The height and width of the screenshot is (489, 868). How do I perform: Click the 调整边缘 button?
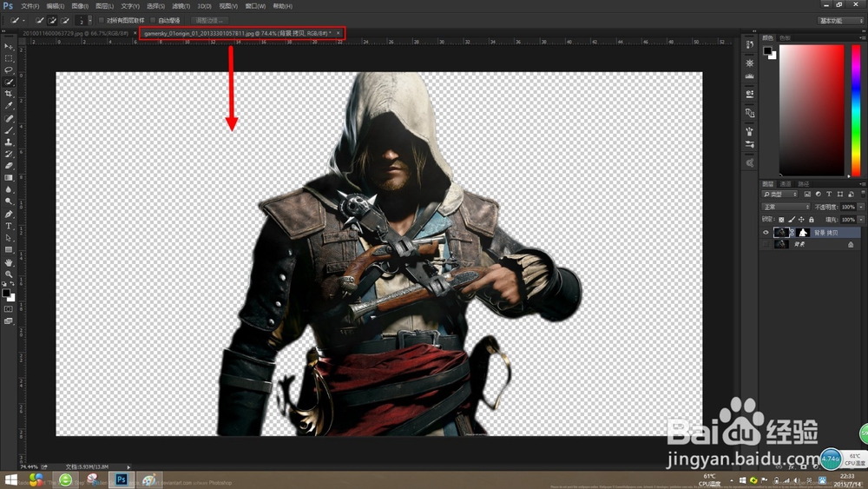pos(209,21)
